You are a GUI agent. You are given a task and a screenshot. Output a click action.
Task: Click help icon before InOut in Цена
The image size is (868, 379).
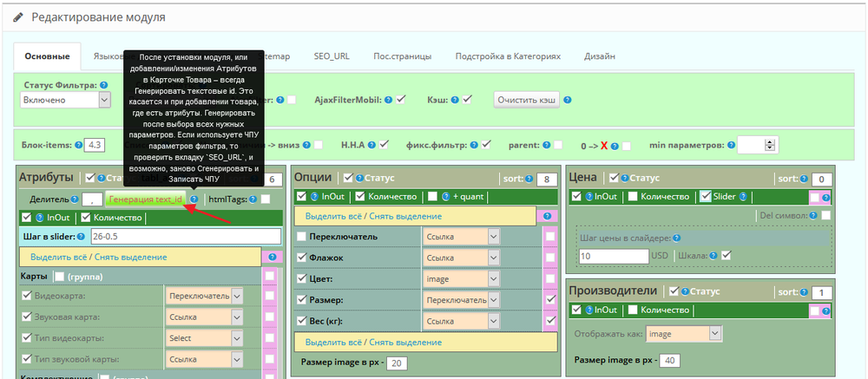coord(590,196)
